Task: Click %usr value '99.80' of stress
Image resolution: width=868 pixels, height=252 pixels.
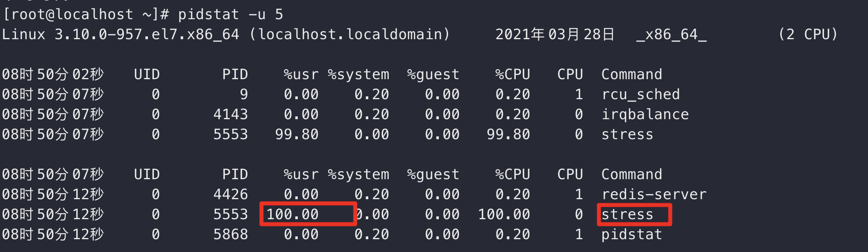Action: [297, 135]
